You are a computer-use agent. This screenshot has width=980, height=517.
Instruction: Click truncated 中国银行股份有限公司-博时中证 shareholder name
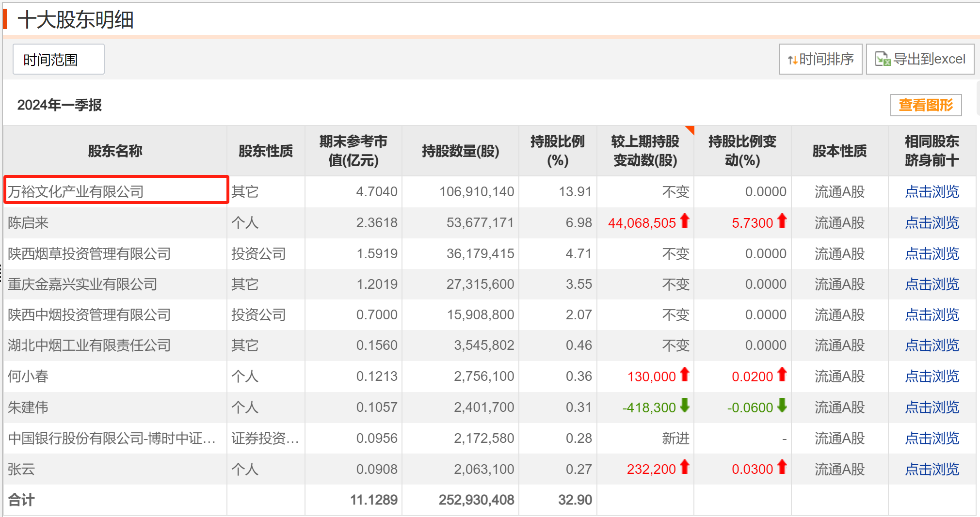coord(112,439)
